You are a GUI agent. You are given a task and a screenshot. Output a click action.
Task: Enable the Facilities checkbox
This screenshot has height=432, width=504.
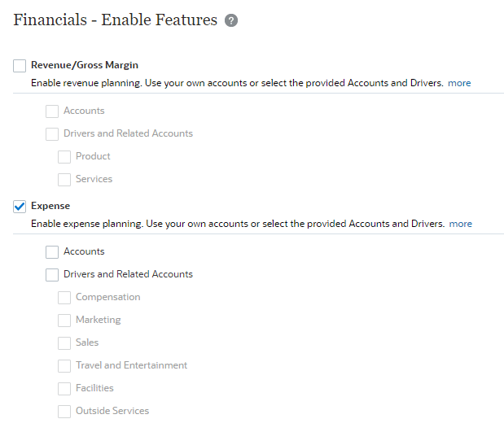[x=64, y=389]
